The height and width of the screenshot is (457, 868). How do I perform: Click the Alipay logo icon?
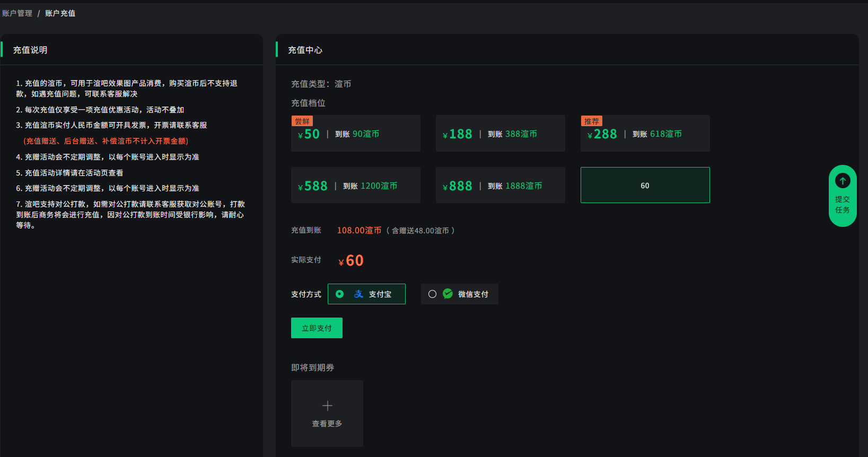358,294
